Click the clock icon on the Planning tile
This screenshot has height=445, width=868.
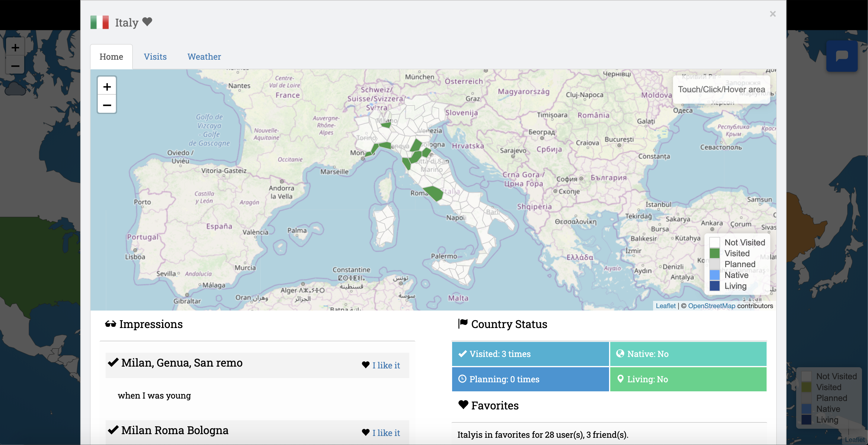(462, 379)
